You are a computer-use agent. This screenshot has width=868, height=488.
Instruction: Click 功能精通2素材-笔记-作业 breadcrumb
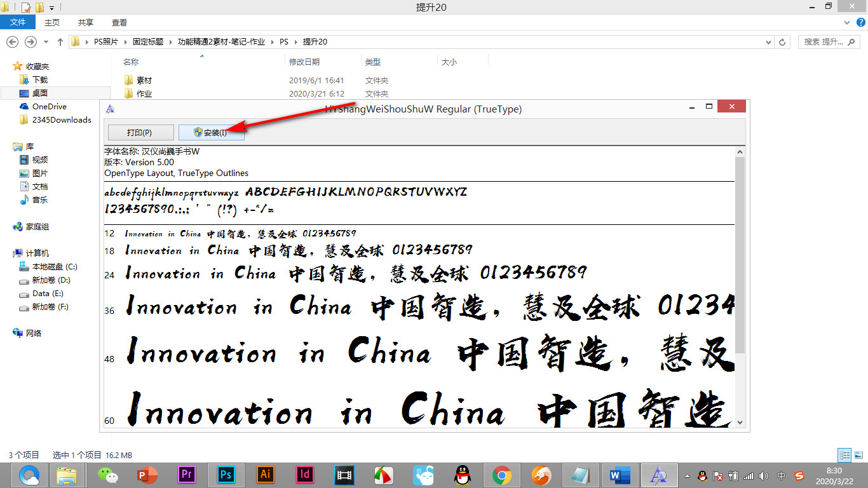pyautogui.click(x=222, y=41)
